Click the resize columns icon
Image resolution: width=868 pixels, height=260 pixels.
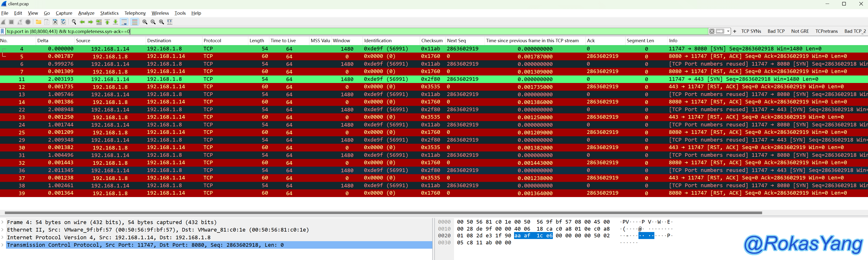pos(170,22)
